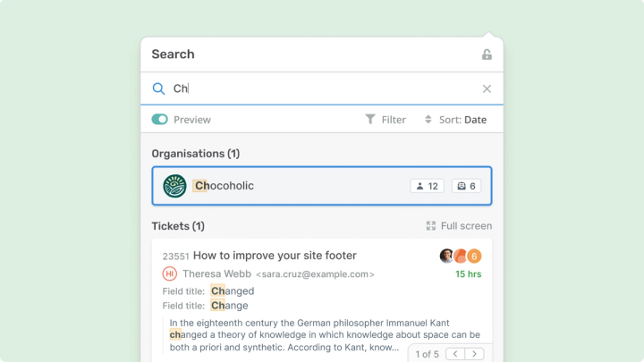Expand tickets to Full screen
Viewport: 644px width, 362px height.
[x=459, y=226]
